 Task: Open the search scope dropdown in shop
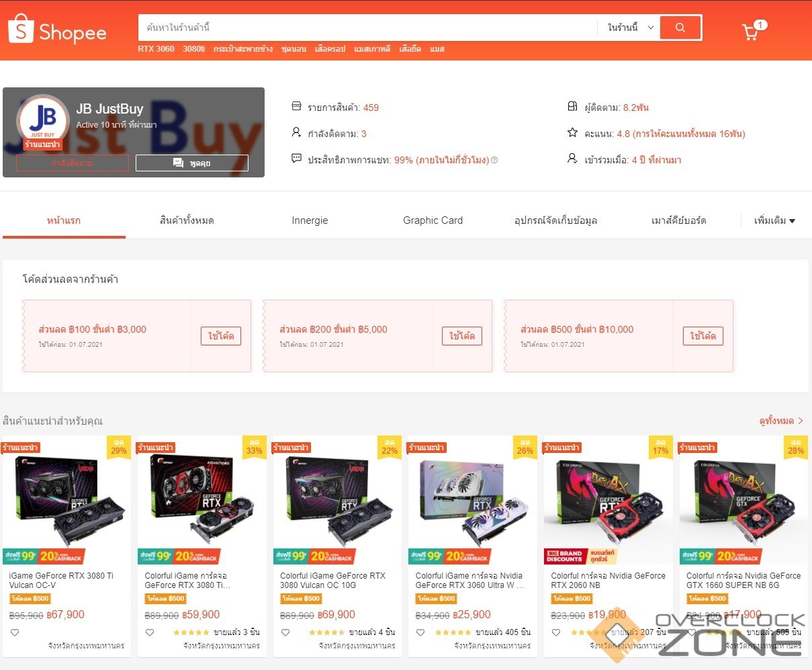629,28
